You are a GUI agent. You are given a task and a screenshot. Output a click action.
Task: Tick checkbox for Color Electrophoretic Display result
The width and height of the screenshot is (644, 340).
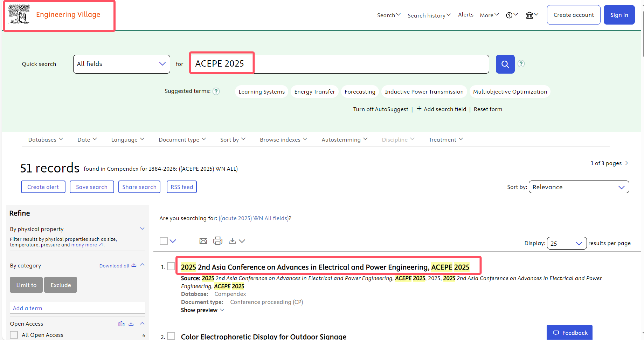pos(171,336)
